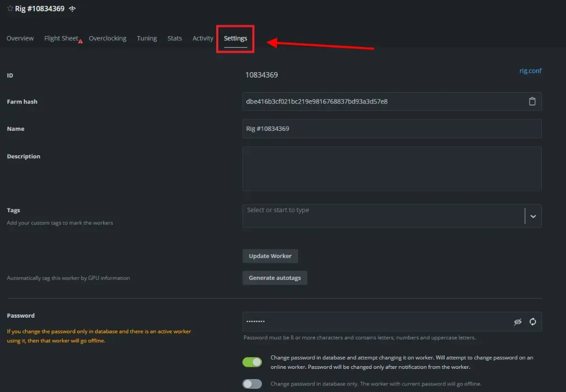Enable change password in database only toggle
The height and width of the screenshot is (392, 566).
click(252, 384)
